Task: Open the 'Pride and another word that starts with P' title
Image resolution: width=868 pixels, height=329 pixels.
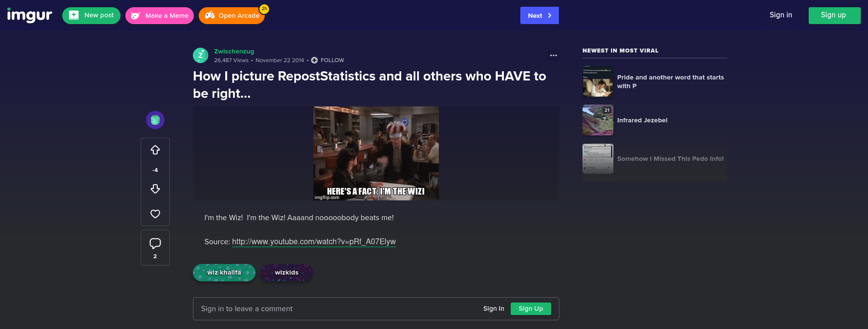Action: [x=670, y=81]
